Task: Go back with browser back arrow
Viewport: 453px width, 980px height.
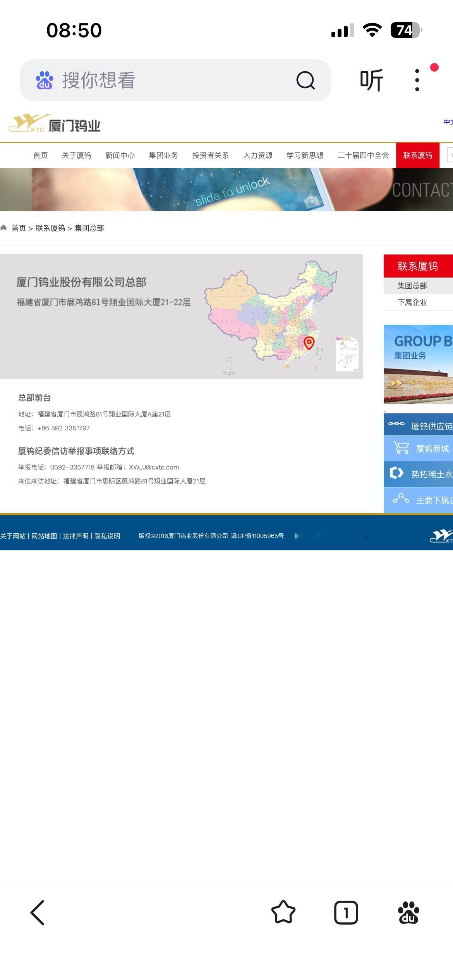Action: (38, 912)
